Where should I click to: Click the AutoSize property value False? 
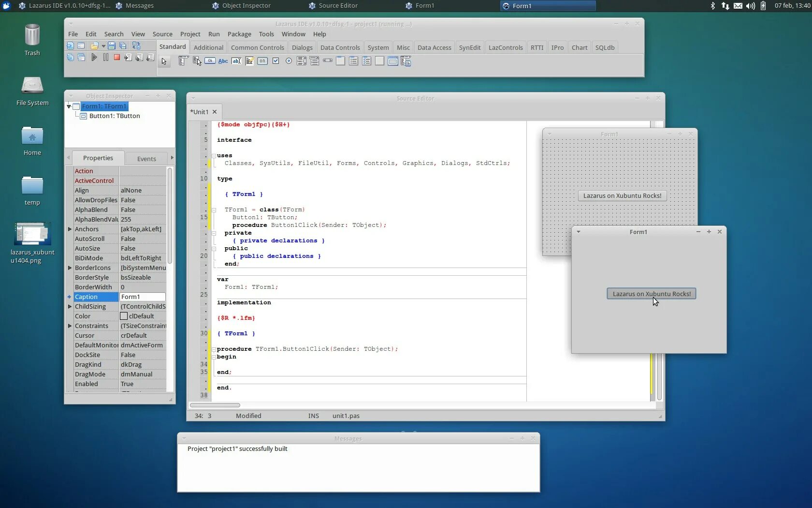click(x=142, y=248)
